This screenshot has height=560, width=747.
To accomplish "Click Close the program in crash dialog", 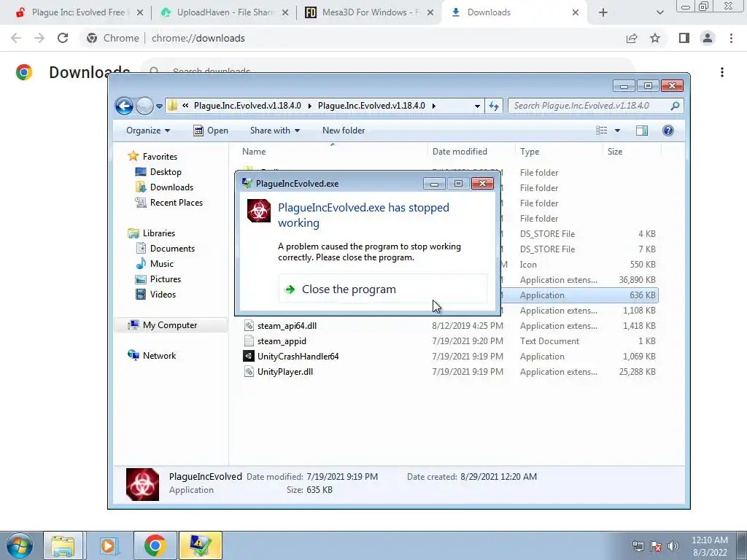I will 382,289.
